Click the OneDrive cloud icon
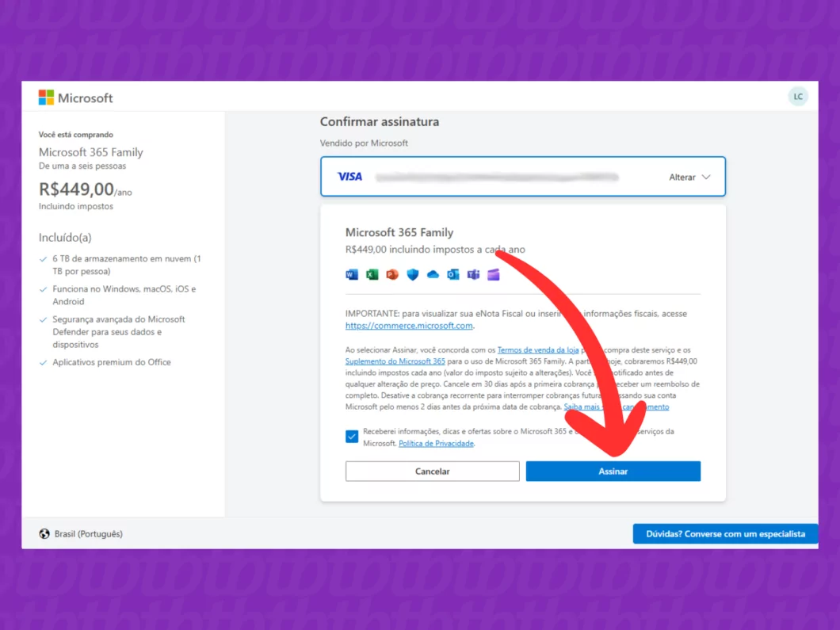The image size is (840, 630). tap(433, 275)
